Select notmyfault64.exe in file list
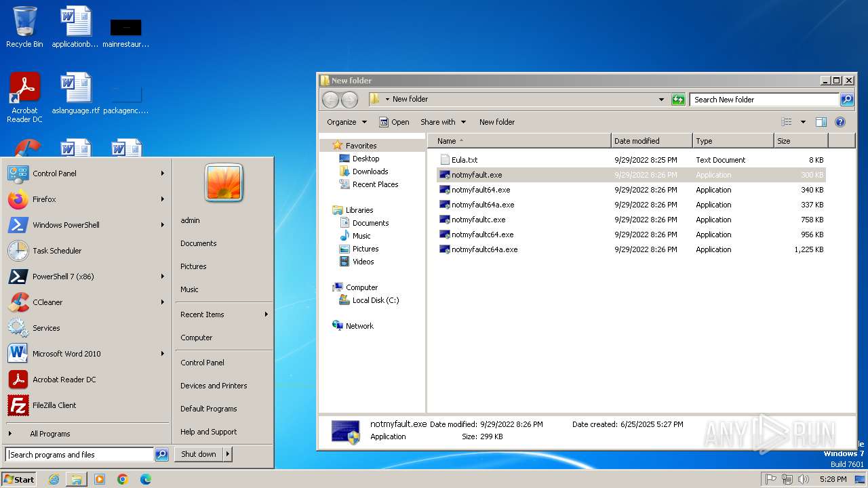The width and height of the screenshot is (868, 488). click(631, 190)
